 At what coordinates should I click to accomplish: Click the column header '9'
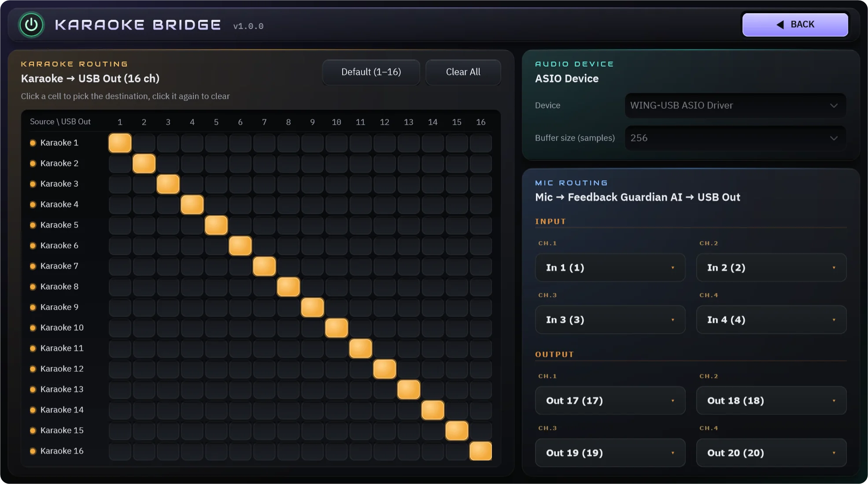312,122
